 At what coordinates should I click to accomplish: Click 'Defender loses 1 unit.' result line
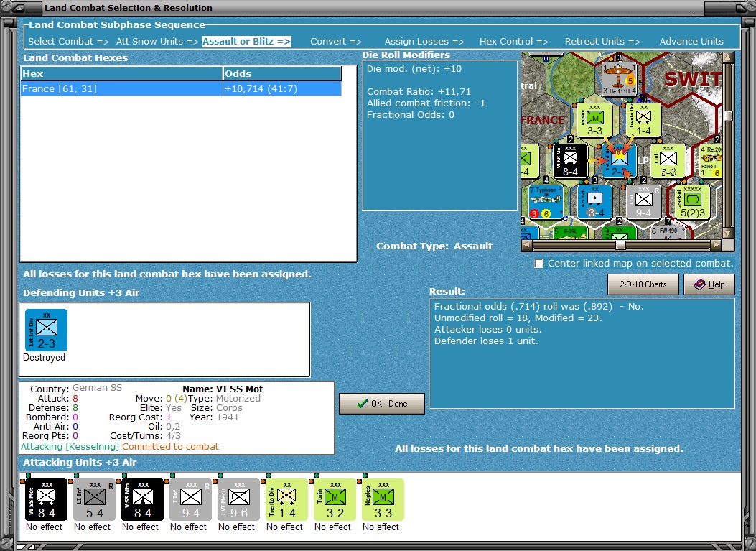click(x=486, y=341)
